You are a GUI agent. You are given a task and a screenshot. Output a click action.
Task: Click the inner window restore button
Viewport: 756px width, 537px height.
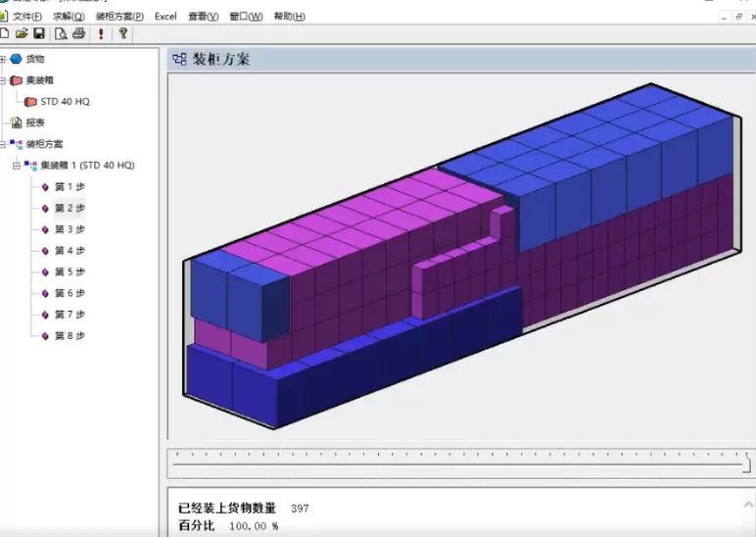click(x=739, y=17)
